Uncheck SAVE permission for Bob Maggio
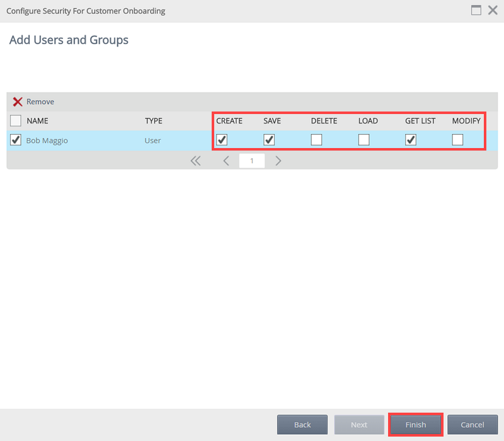 point(269,140)
